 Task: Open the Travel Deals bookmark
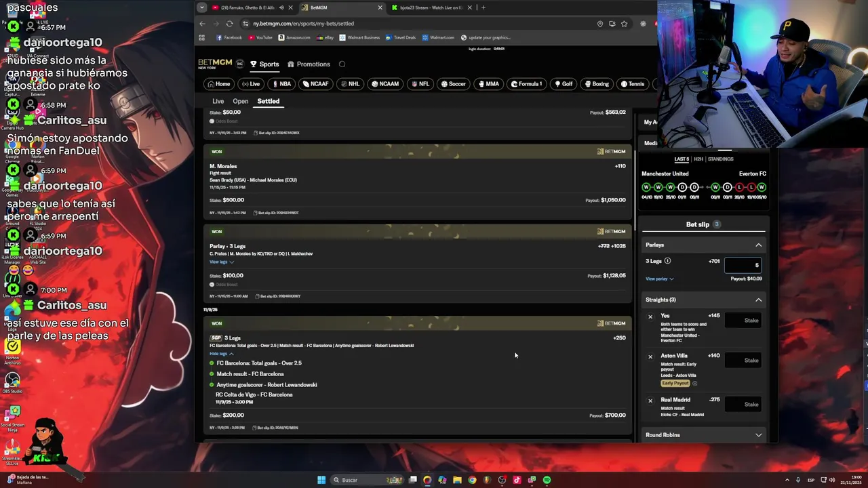point(400,38)
